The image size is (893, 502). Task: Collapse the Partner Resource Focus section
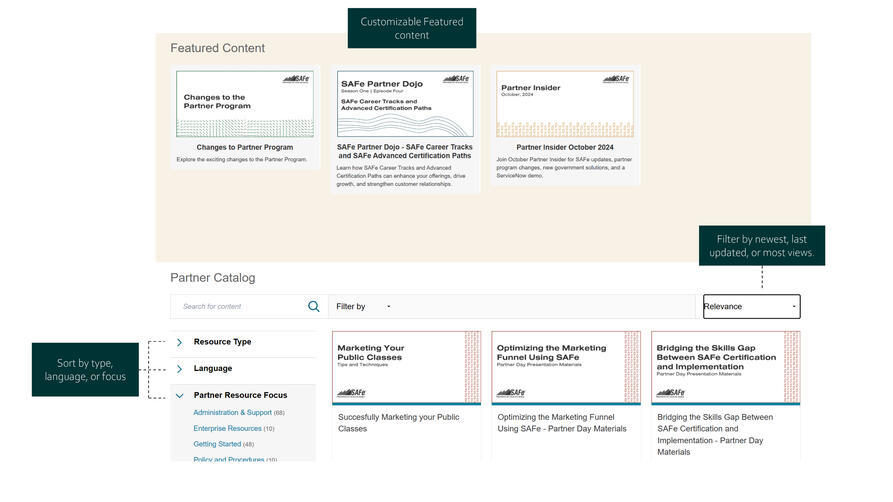[180, 396]
